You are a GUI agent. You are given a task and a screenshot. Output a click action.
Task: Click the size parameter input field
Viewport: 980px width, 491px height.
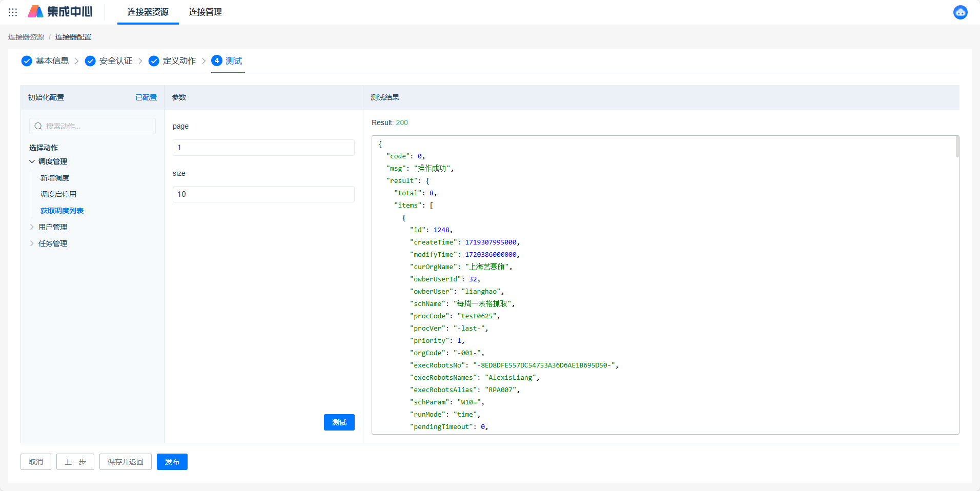point(263,194)
